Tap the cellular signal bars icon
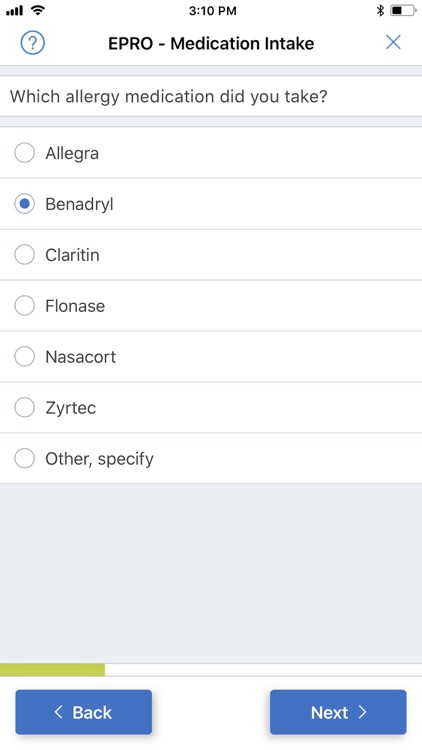 tap(14, 11)
